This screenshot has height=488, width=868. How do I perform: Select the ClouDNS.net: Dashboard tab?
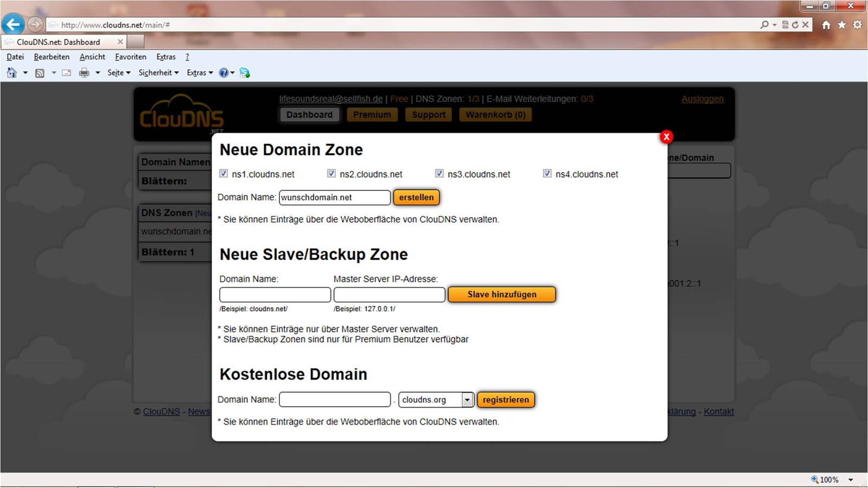pos(64,42)
